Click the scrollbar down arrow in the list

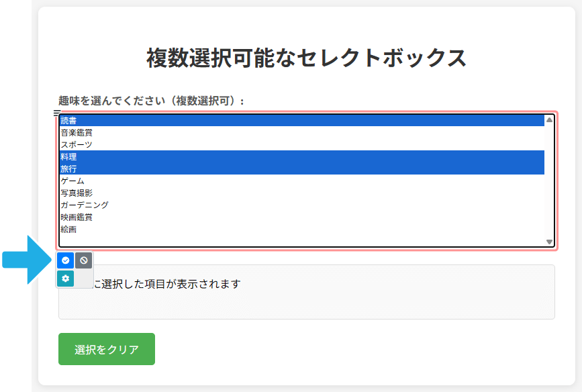tap(549, 242)
